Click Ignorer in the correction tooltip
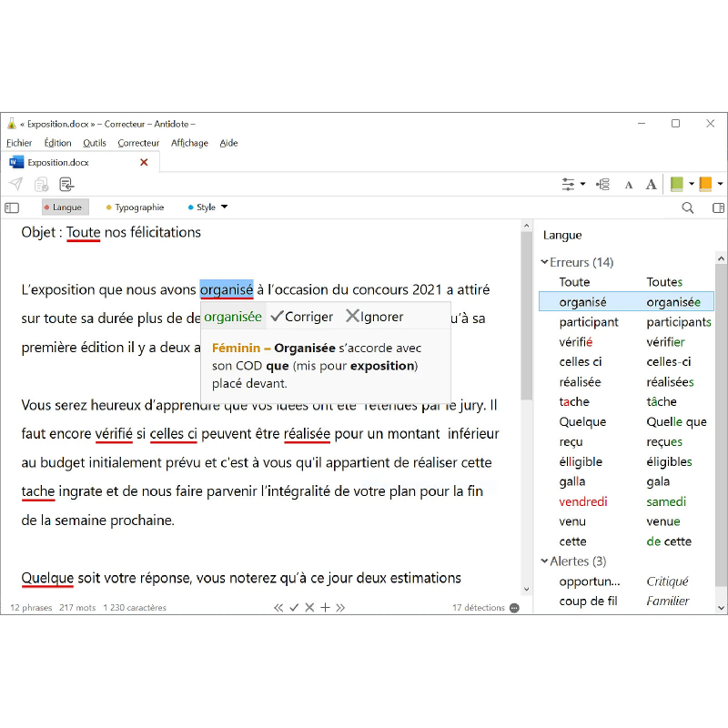The width and height of the screenshot is (728, 728). 374,317
